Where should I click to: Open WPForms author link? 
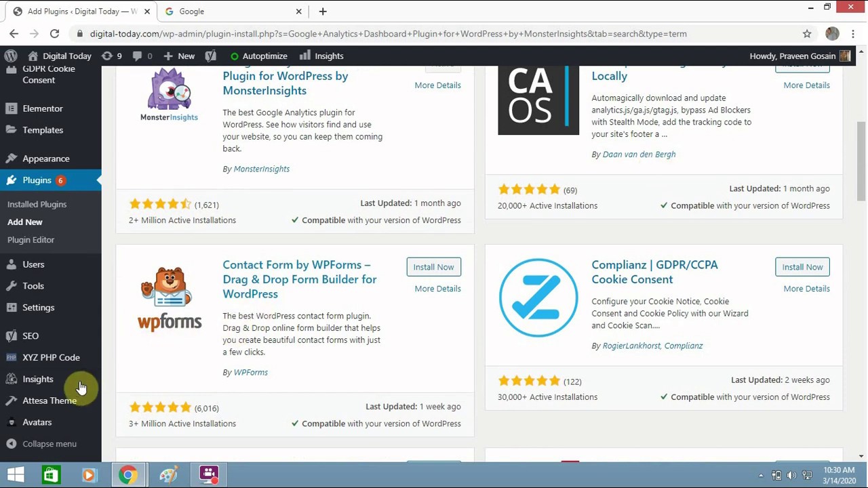(x=250, y=372)
